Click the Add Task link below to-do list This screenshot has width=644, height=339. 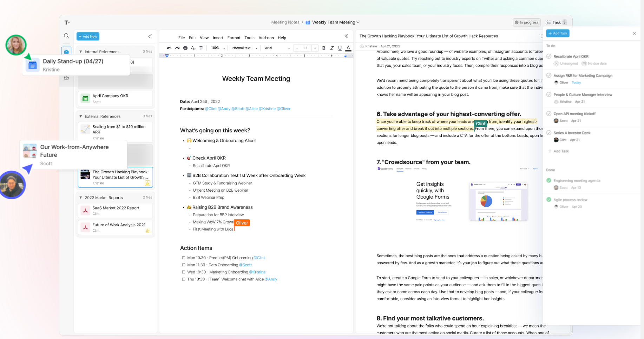559,151
